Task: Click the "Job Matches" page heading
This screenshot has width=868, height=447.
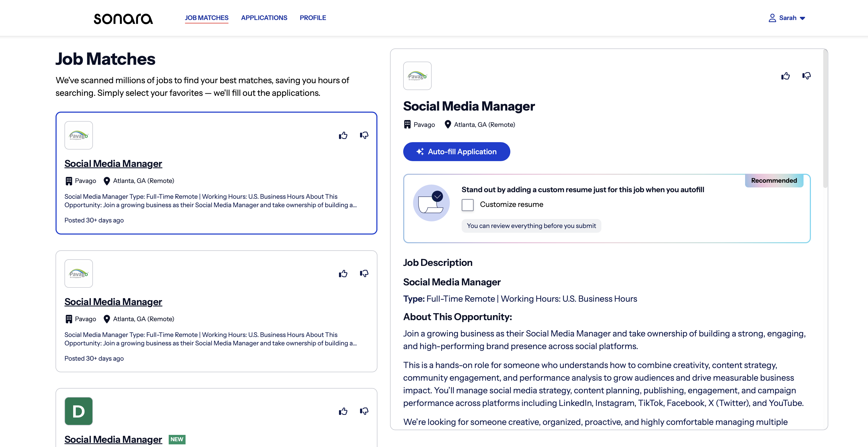Action: (x=106, y=59)
